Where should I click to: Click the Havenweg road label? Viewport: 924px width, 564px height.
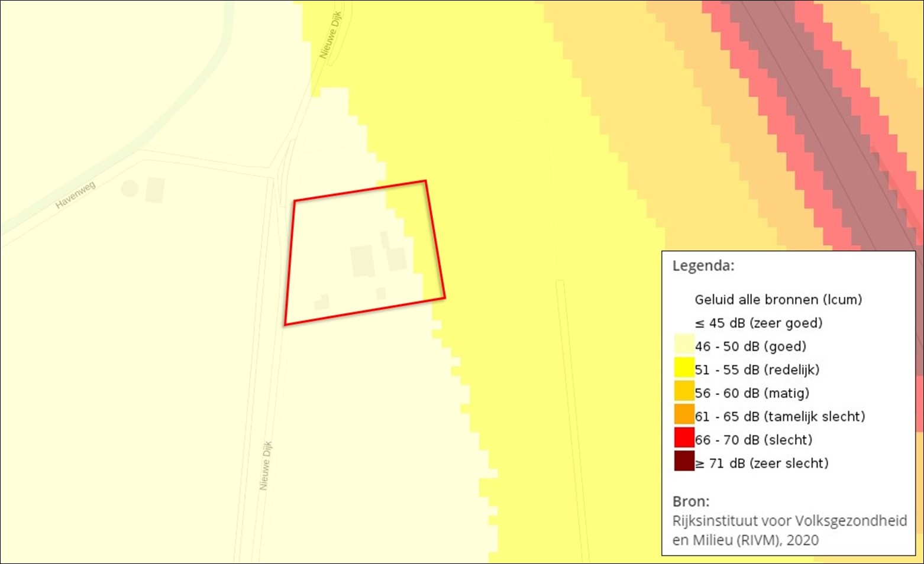(76, 195)
